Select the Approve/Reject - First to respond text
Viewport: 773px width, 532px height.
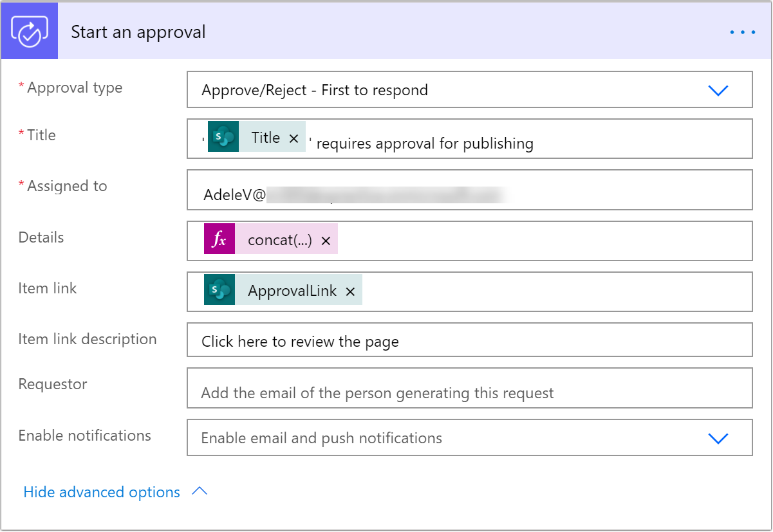315,90
